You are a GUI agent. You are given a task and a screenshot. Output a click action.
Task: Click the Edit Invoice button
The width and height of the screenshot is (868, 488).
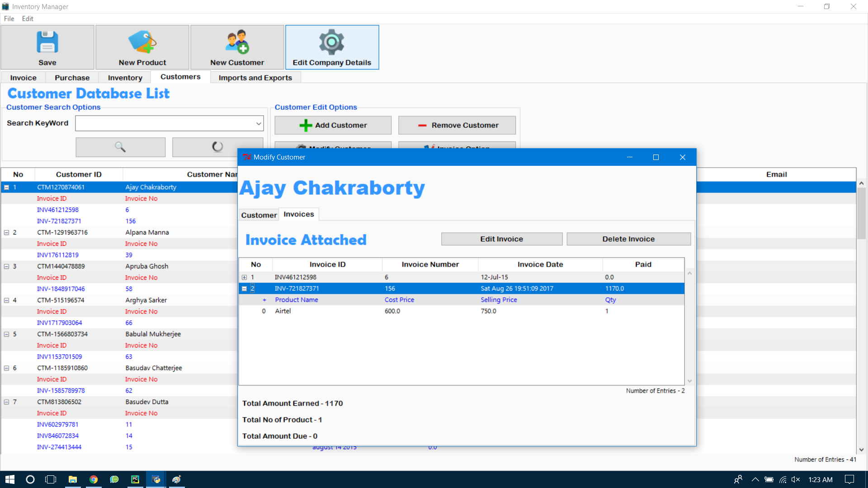pos(501,239)
